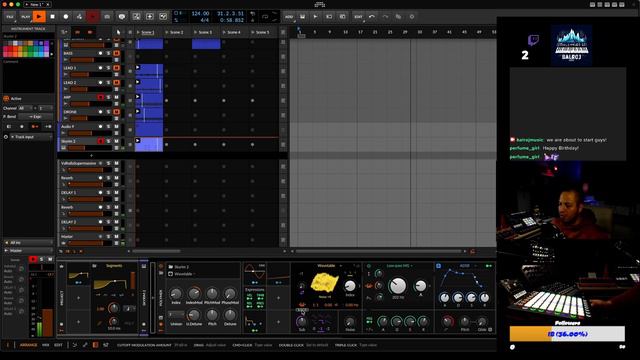The width and height of the screenshot is (640, 360).
Task: Select the pointer tool in track header
Action: (118, 32)
